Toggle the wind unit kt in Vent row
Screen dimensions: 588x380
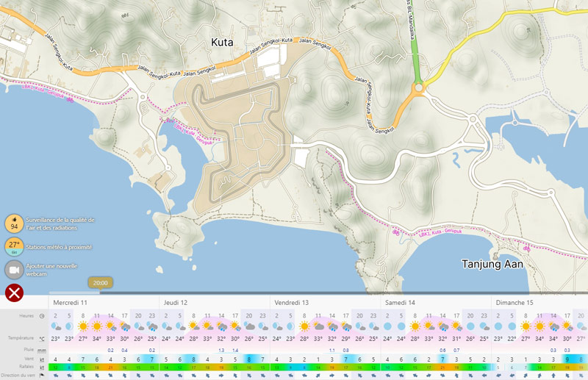(42, 359)
